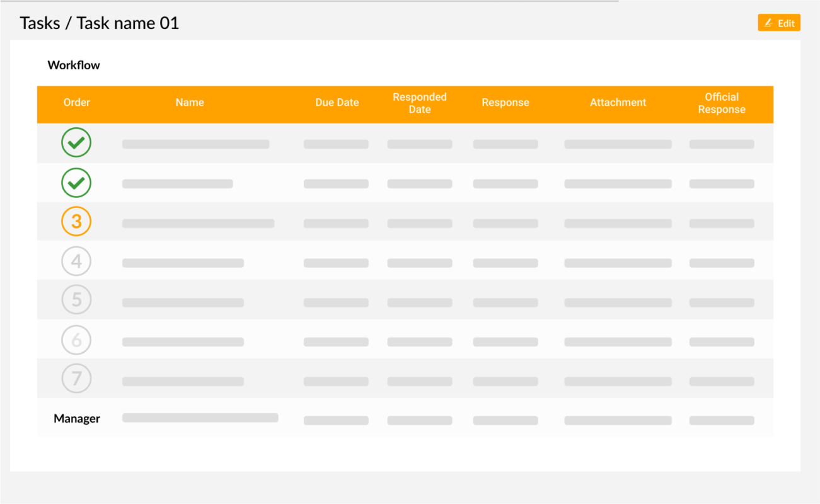Image resolution: width=820 pixels, height=504 pixels.
Task: Click the Name column header
Action: (190, 102)
